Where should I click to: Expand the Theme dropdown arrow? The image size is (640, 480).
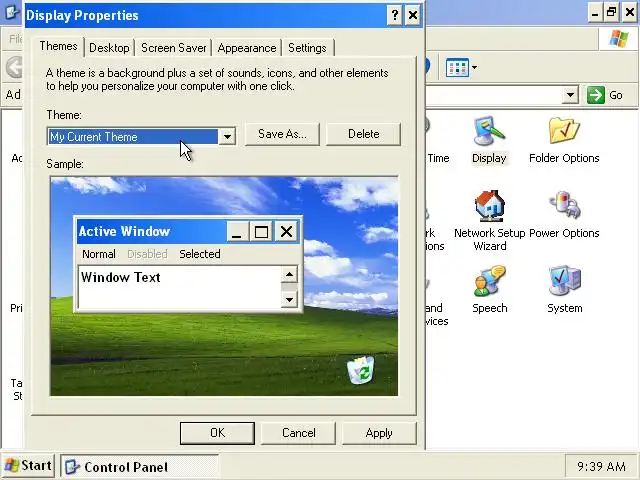pyautogui.click(x=227, y=137)
